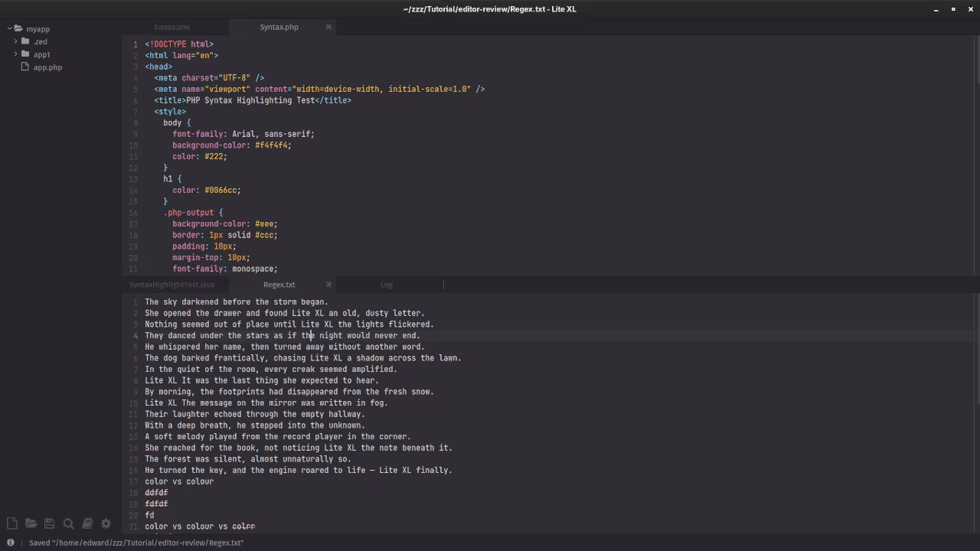Open the Log tab
980x551 pixels.
(387, 285)
